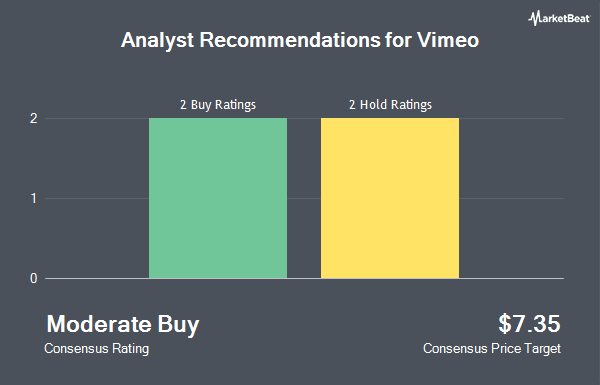Click the chart baseline axis line
The image size is (600, 385).
[304, 278]
